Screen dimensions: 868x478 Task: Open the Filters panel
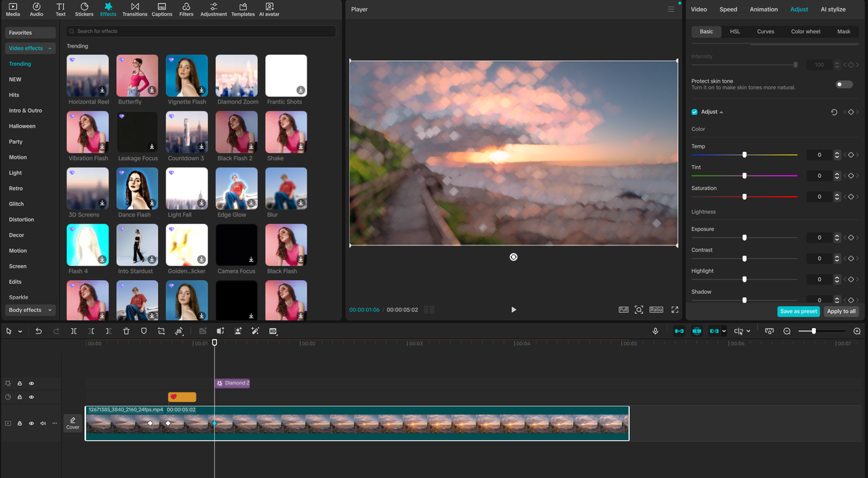[186, 9]
